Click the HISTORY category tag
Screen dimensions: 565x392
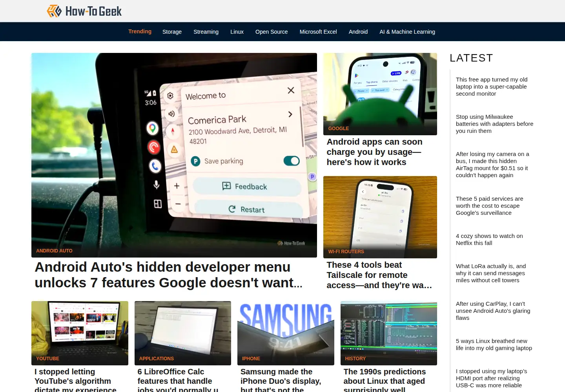pos(355,359)
